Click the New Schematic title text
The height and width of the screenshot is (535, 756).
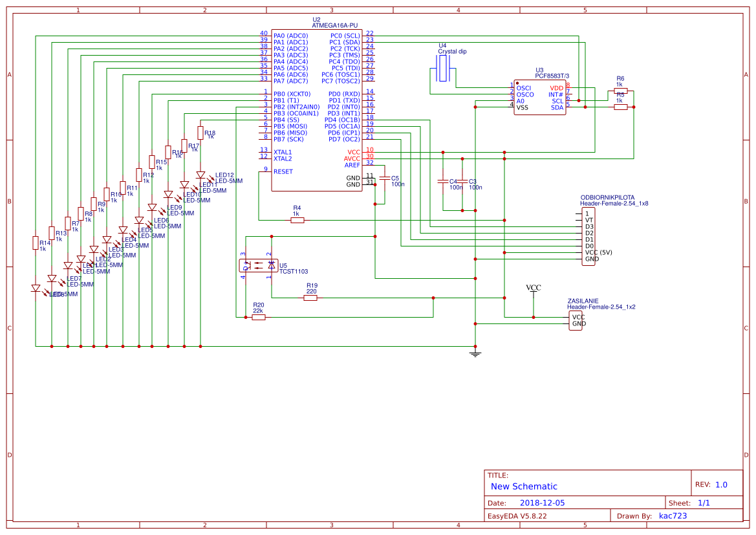pyautogui.click(x=524, y=486)
